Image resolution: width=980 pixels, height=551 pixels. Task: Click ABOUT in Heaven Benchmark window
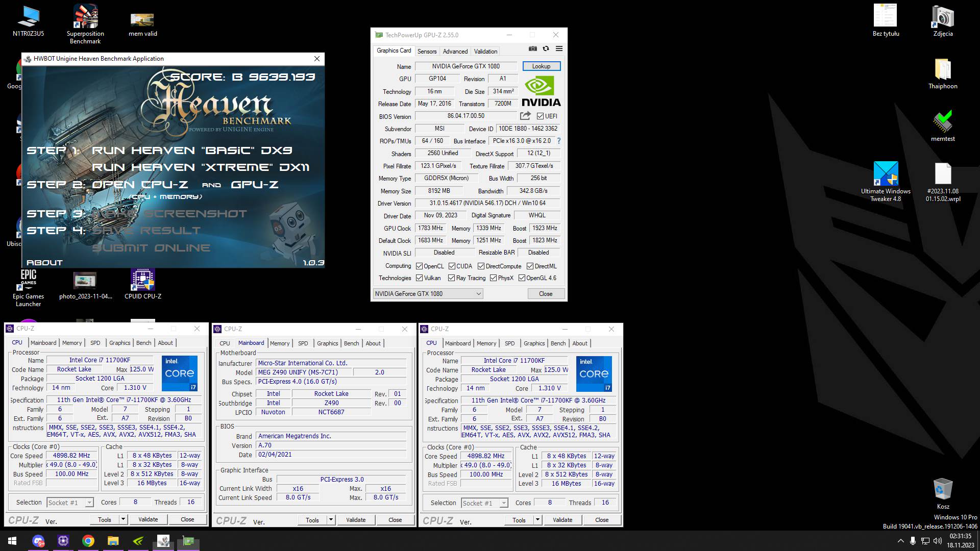click(x=44, y=263)
